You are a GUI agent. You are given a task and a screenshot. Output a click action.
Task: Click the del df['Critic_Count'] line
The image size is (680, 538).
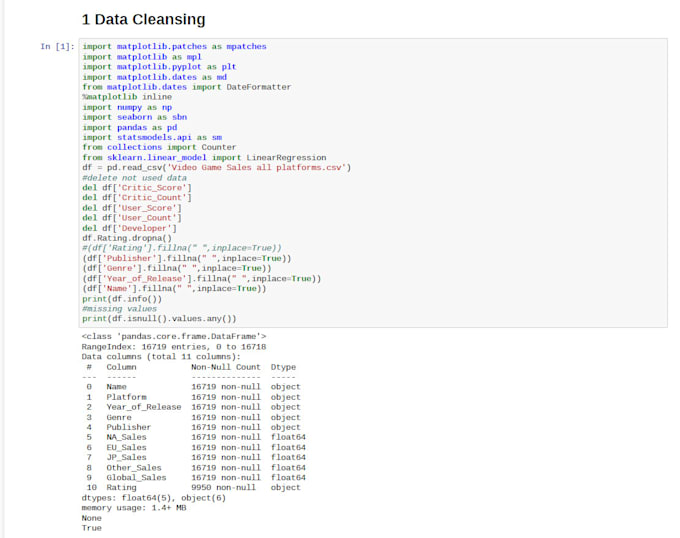(x=137, y=198)
